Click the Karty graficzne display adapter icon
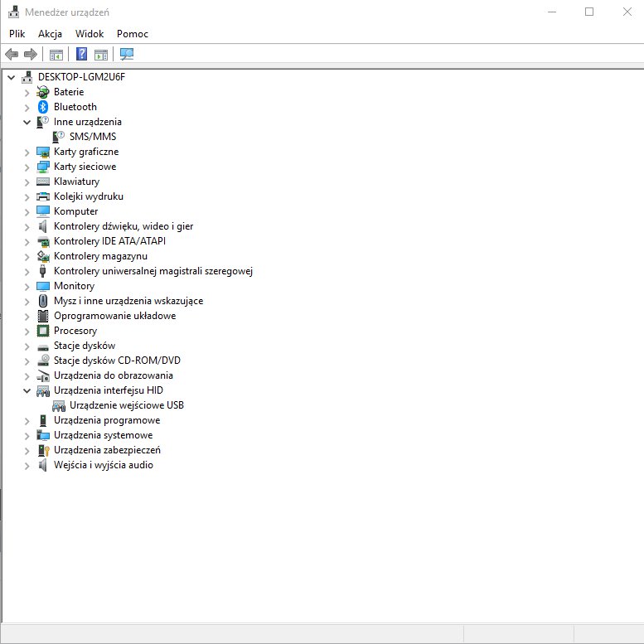Image resolution: width=644 pixels, height=644 pixels. [43, 152]
